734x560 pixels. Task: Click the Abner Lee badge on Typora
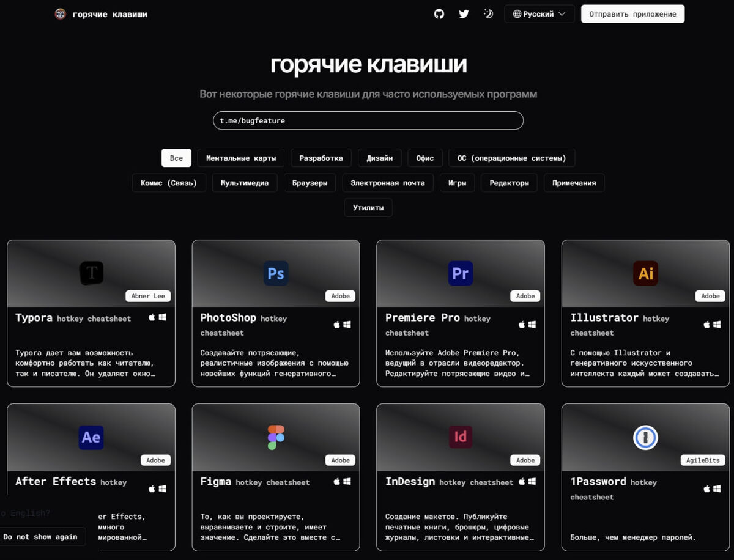tap(148, 296)
